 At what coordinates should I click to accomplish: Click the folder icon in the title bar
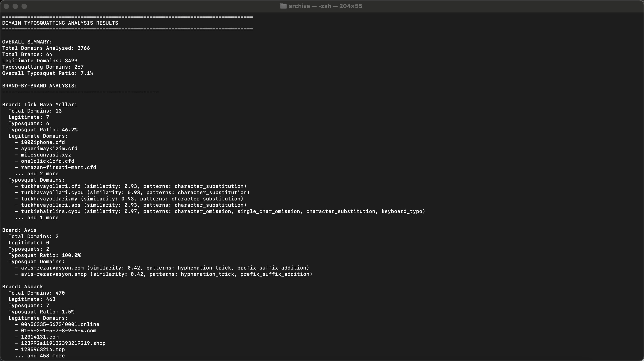click(x=283, y=6)
